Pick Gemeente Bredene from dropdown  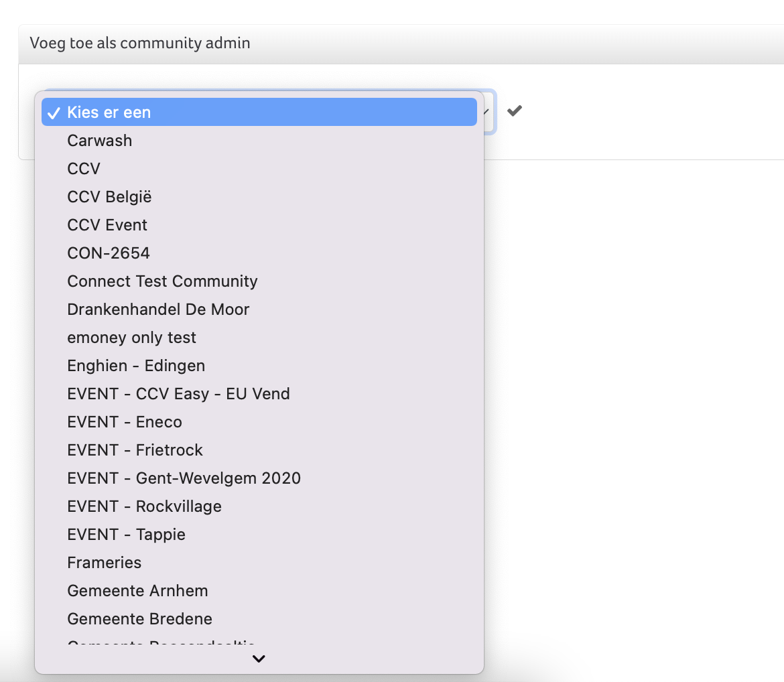pyautogui.click(x=259, y=618)
